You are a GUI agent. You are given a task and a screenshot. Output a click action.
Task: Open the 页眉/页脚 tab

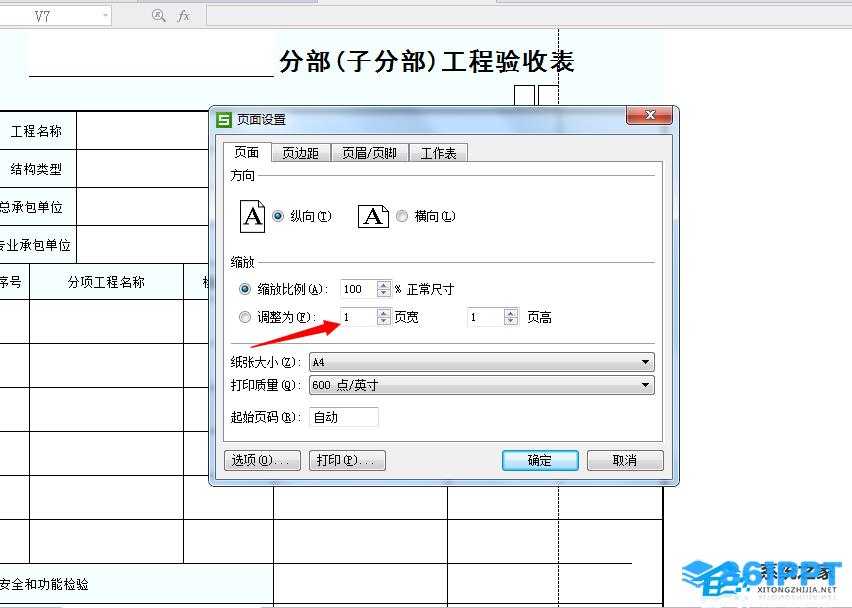coord(369,153)
